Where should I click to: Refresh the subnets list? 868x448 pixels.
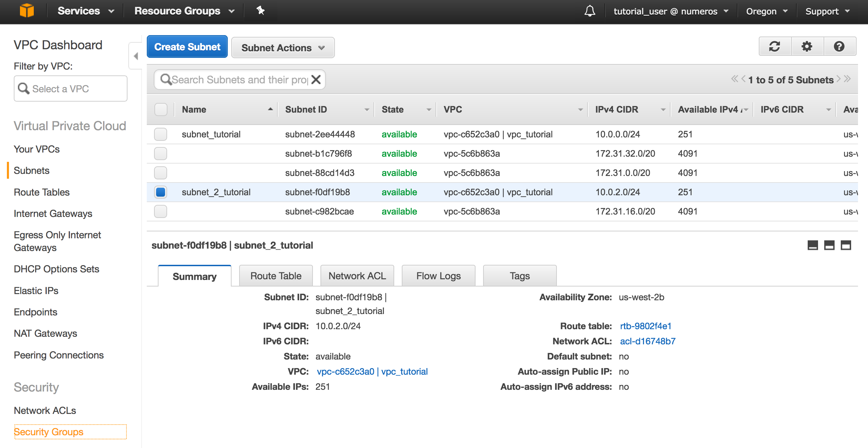click(x=775, y=46)
